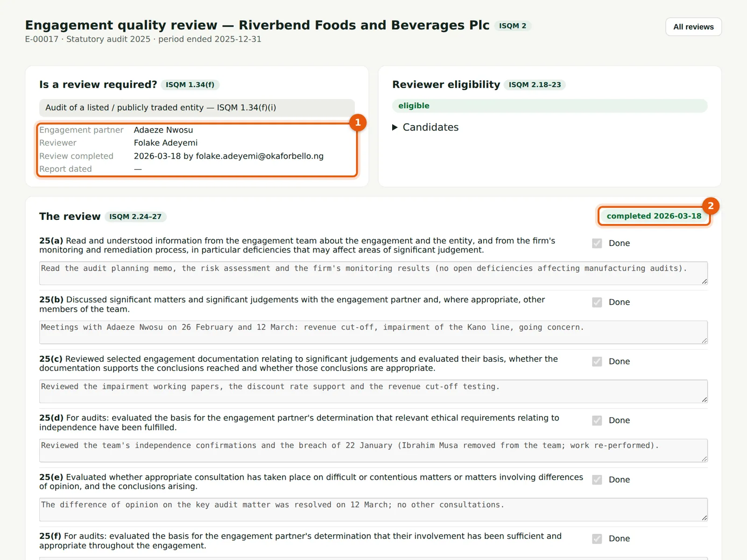This screenshot has height=560, width=747.
Task: Expand the Candidates disclosure triangle
Action: pos(395,127)
